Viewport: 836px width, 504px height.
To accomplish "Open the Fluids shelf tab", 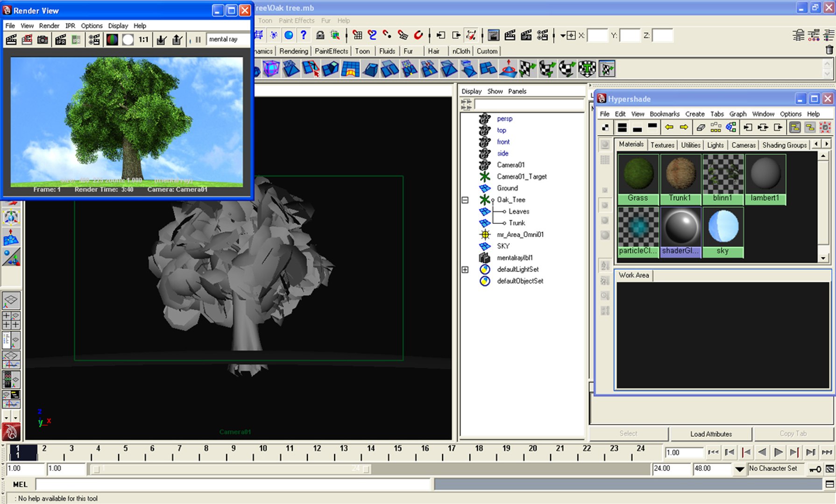I will (387, 51).
